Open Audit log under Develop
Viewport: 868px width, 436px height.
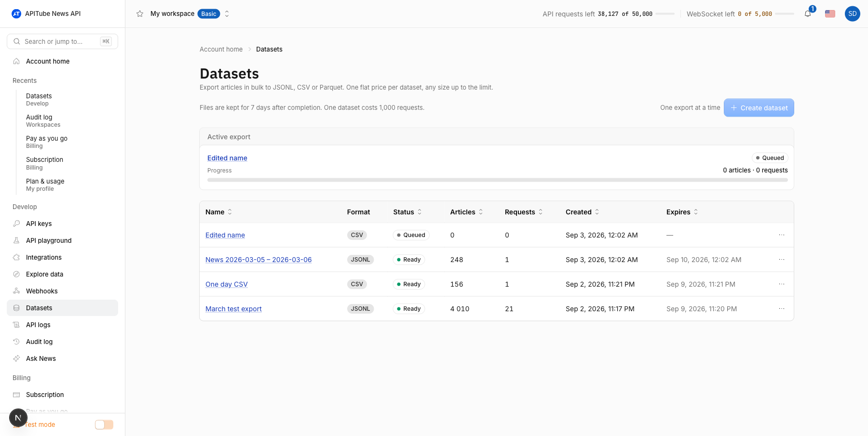(62, 342)
